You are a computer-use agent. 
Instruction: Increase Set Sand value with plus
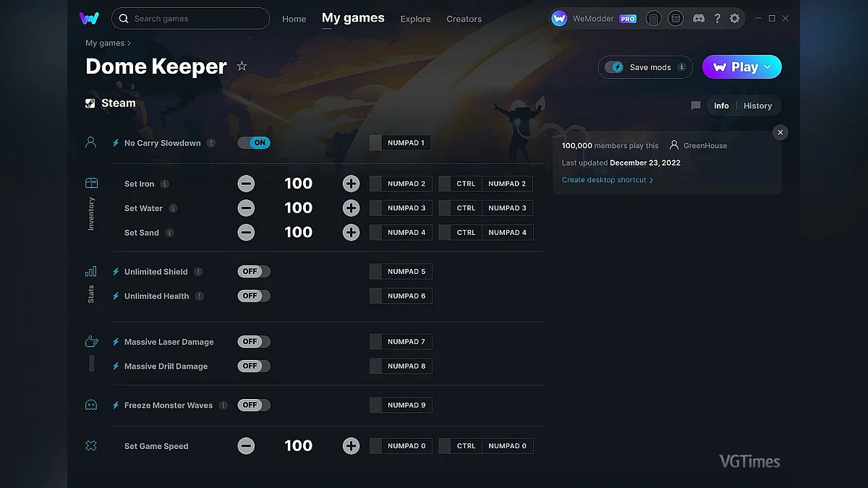[351, 233]
